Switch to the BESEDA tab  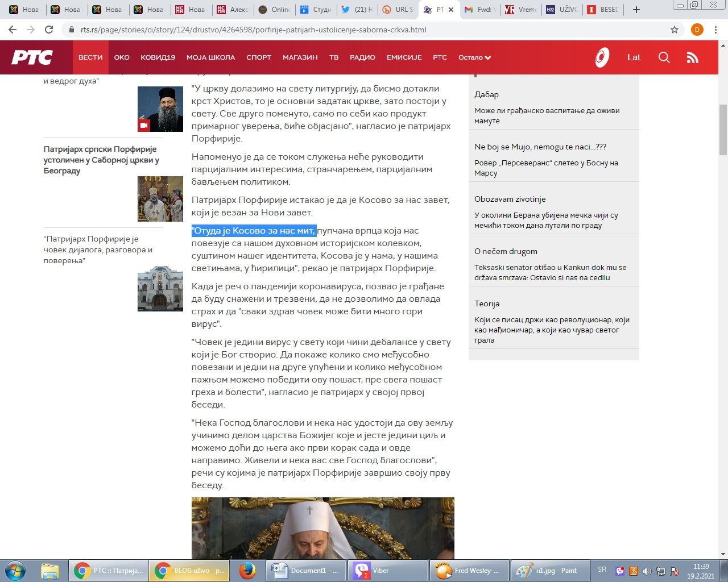(x=603, y=10)
